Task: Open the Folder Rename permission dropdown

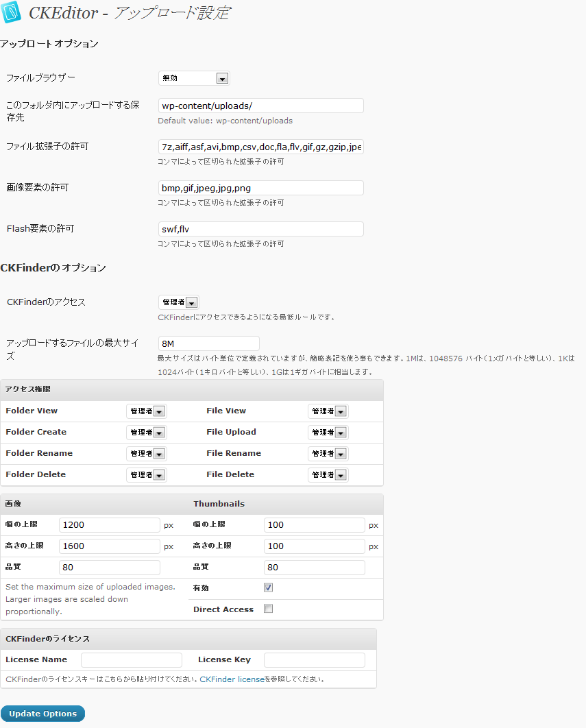Action: (146, 454)
